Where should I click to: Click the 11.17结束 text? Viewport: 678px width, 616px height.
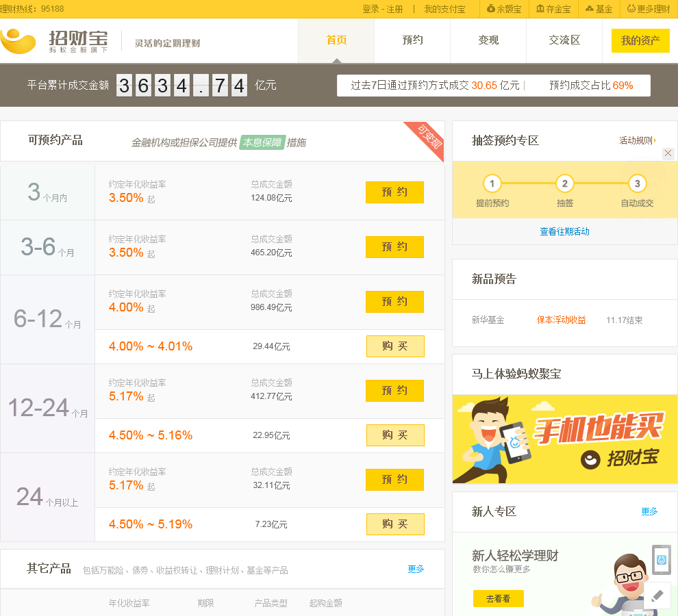[x=625, y=320]
